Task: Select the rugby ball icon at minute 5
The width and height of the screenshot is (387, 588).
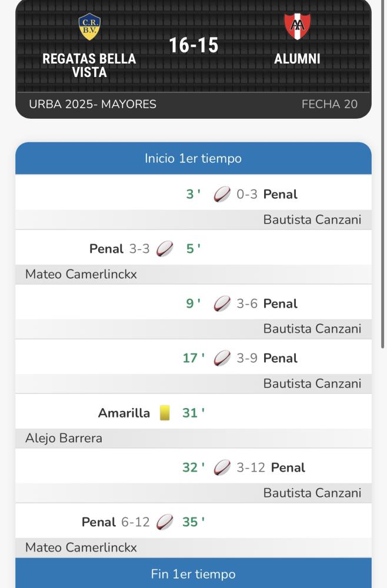Action: point(165,249)
